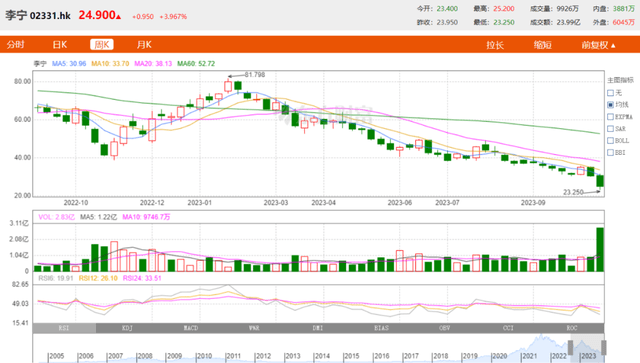Click the RSI24: 33.51 label
Screen dimensions: 640x363
[142, 278]
